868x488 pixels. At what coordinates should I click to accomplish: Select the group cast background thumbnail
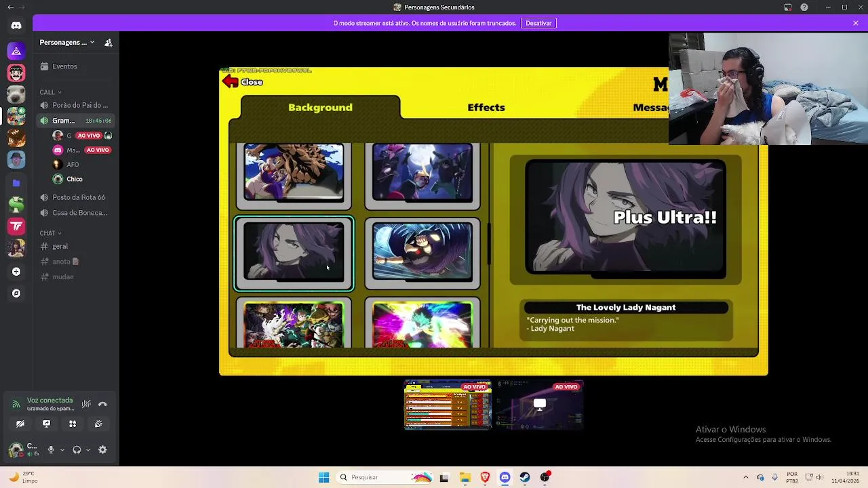294,323
